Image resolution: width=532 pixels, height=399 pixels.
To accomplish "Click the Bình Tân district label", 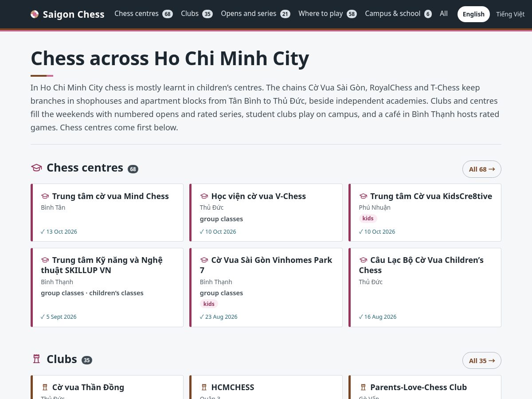I will pyautogui.click(x=53, y=207).
